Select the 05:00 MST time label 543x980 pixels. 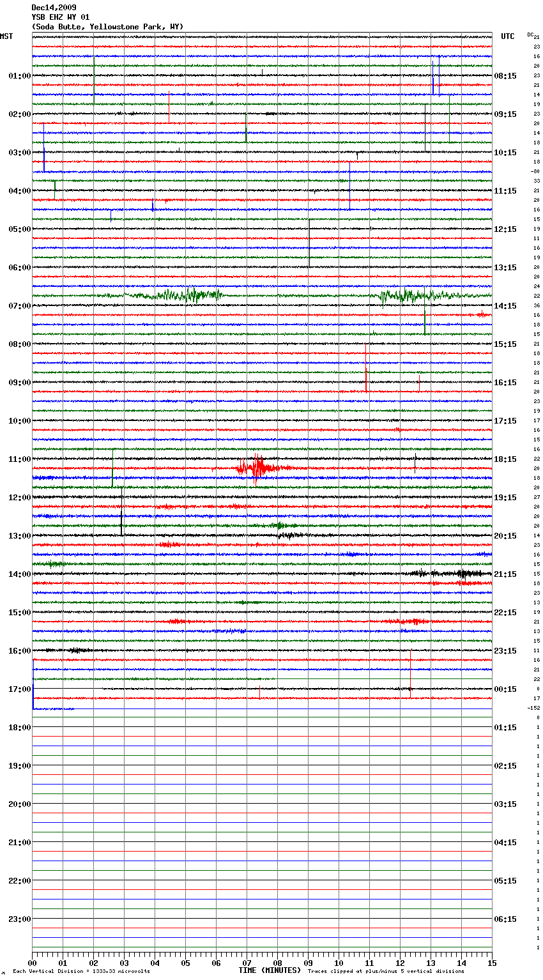tap(20, 229)
